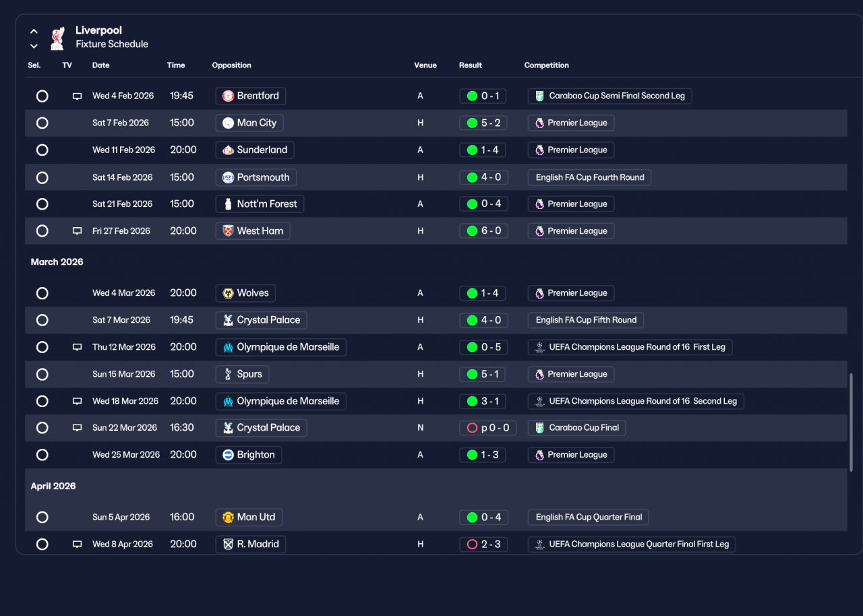Click the West Ham club badge
The width and height of the screenshot is (863, 616).
(x=228, y=230)
